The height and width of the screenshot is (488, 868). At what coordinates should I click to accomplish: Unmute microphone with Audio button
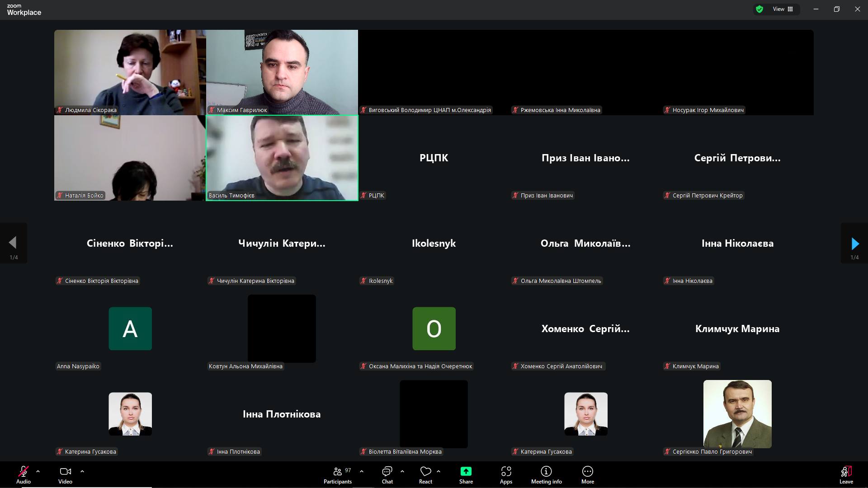(x=24, y=475)
